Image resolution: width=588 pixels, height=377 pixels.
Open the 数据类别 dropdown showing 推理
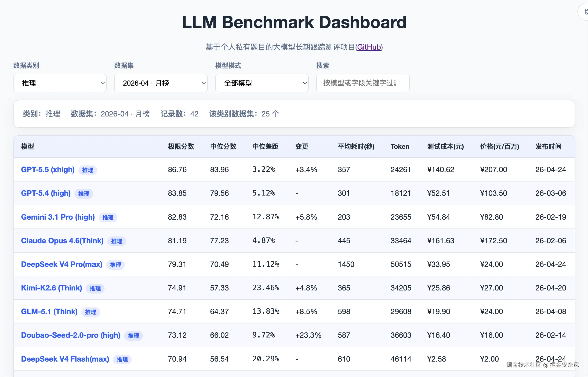tap(60, 83)
